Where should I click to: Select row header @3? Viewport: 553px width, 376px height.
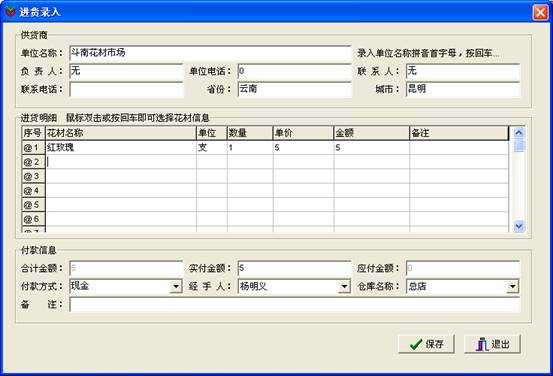click(x=34, y=176)
